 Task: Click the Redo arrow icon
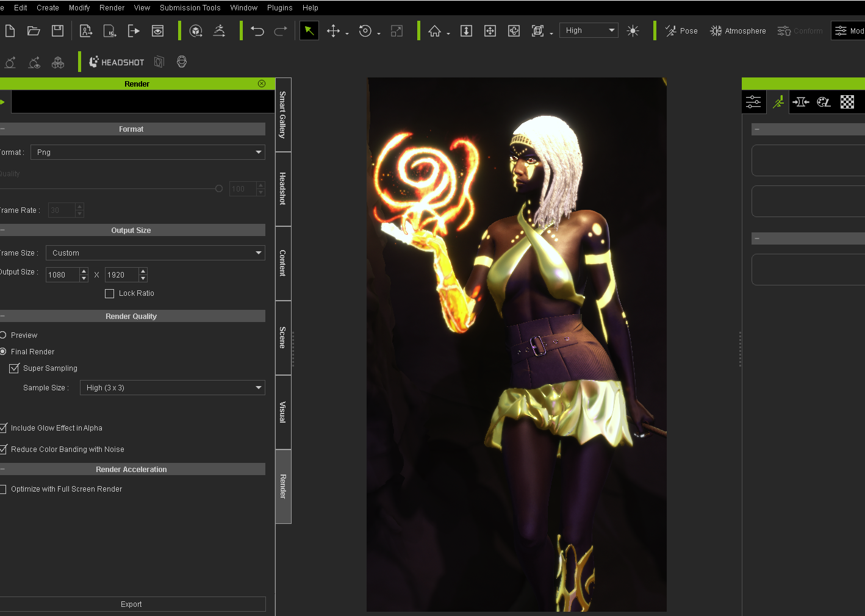coord(281,31)
